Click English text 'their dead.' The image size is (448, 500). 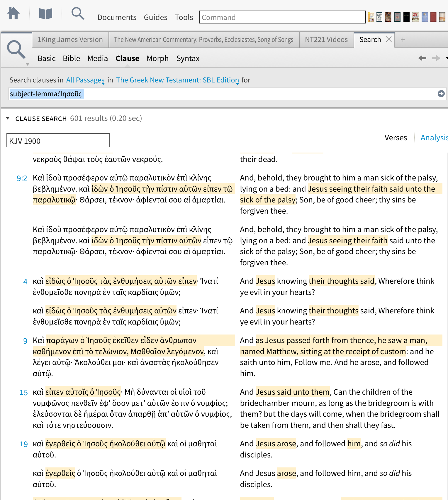(x=259, y=159)
